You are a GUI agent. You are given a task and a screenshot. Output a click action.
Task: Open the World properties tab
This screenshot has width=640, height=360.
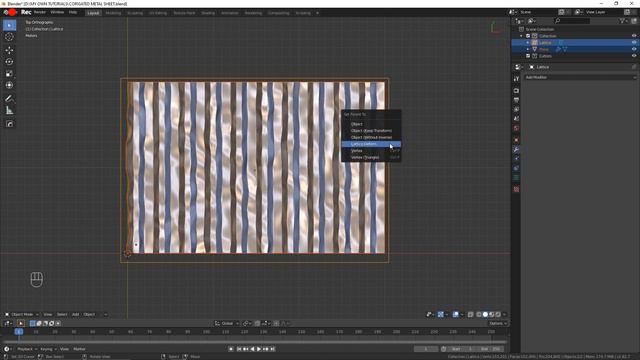pos(516,128)
